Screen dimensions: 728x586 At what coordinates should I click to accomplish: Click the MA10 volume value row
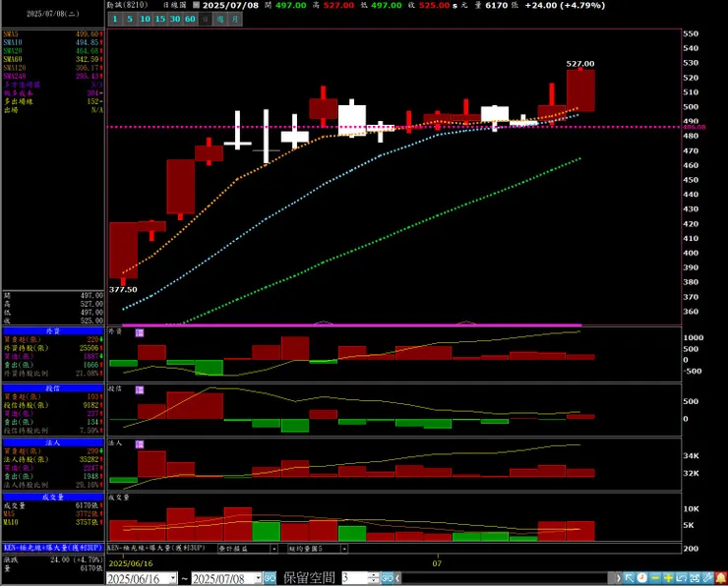53,522
